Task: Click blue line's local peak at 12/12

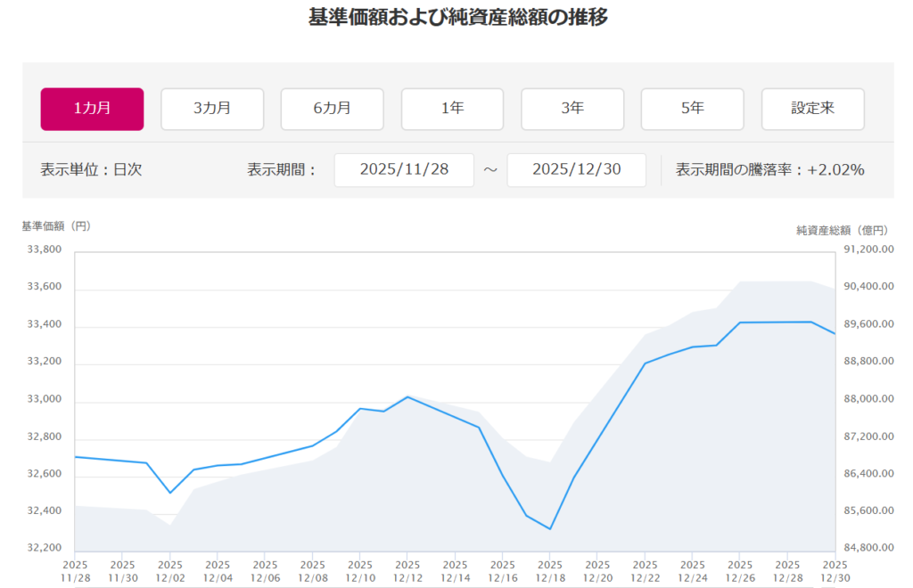Action: 407,396
